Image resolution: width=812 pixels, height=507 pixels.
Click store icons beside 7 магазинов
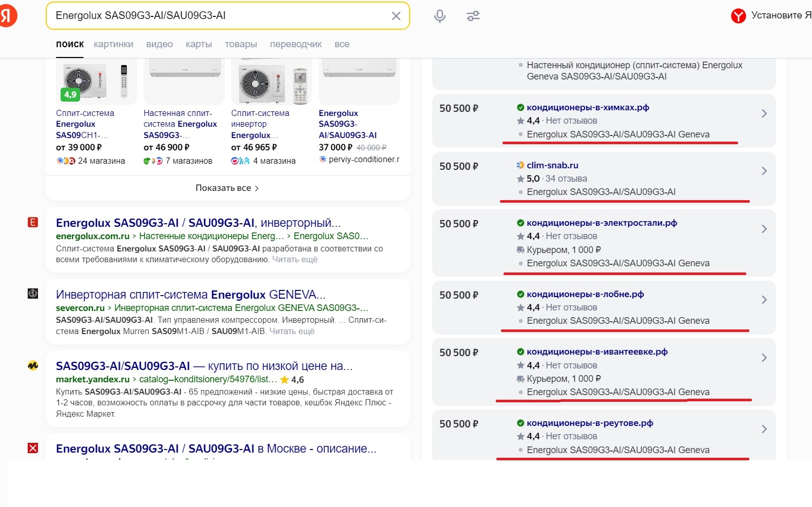(153, 161)
